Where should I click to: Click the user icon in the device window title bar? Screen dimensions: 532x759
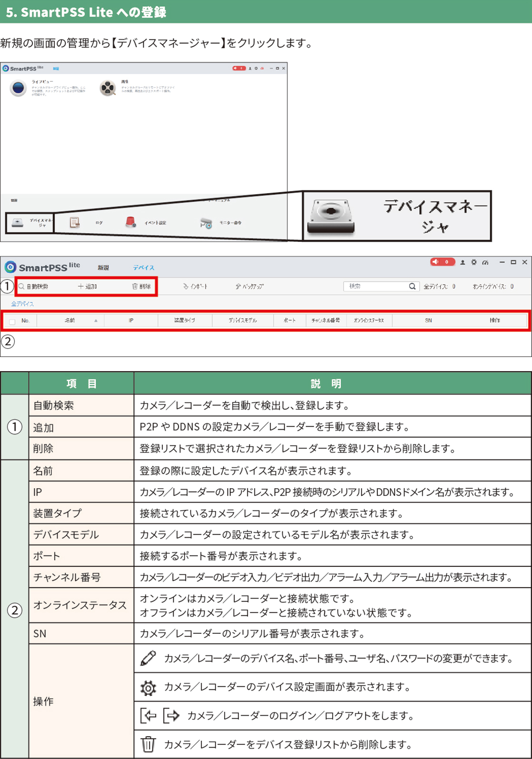click(463, 262)
